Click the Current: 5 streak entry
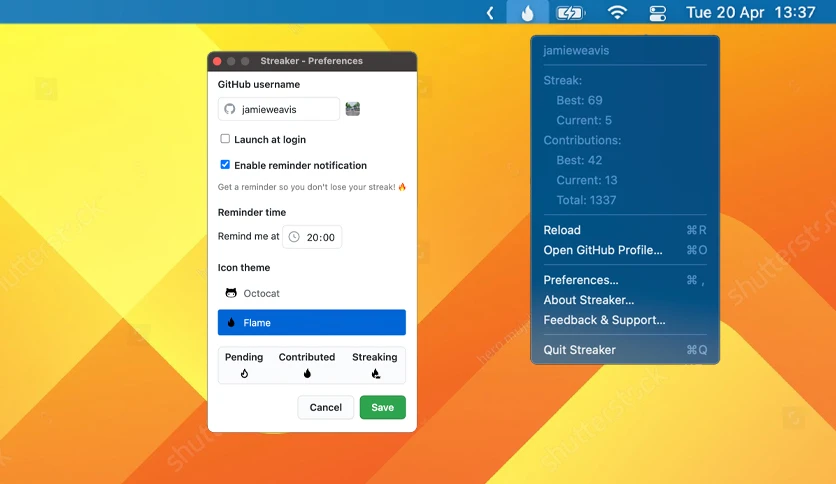836x484 pixels. [584, 120]
